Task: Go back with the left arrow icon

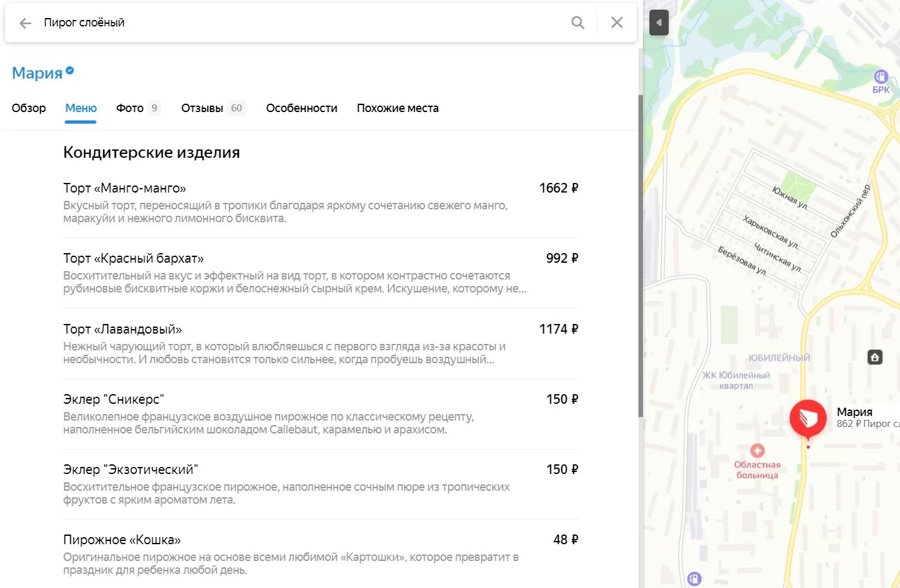Action: click(25, 23)
